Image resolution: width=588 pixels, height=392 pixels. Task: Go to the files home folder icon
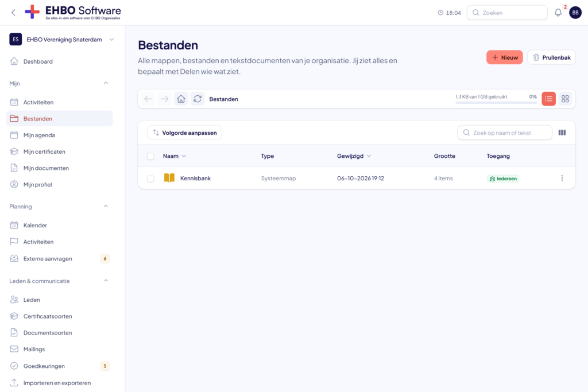pyautogui.click(x=181, y=99)
